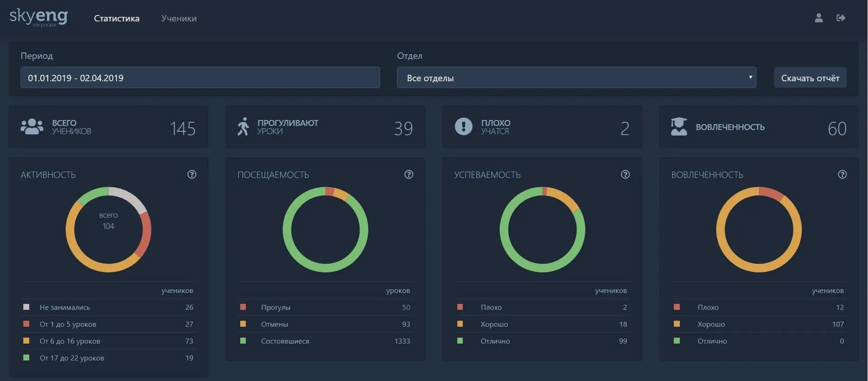The height and width of the screenshot is (381, 868).
Task: Click the Активность donut chart
Action: 108,230
